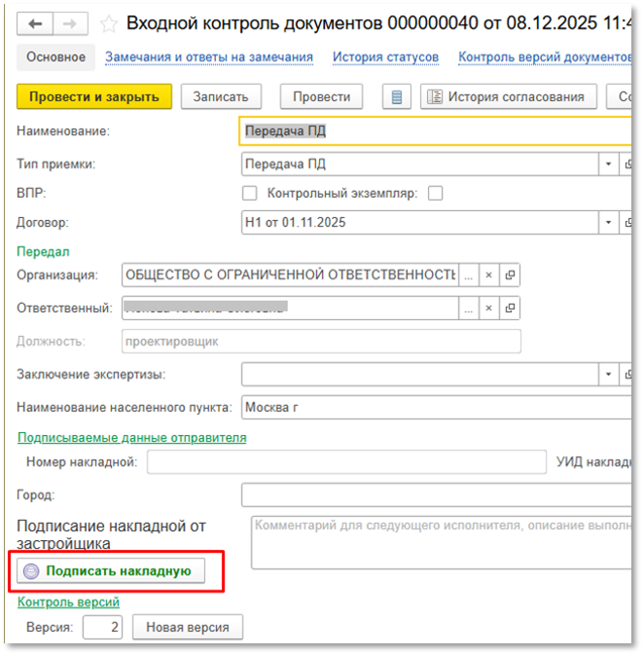This screenshot has width=644, height=656.
Task: Open the История статусов tab
Action: (385, 57)
